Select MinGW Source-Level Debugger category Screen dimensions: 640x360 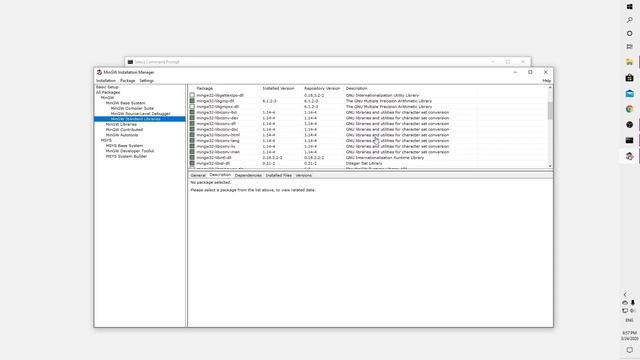click(x=141, y=114)
